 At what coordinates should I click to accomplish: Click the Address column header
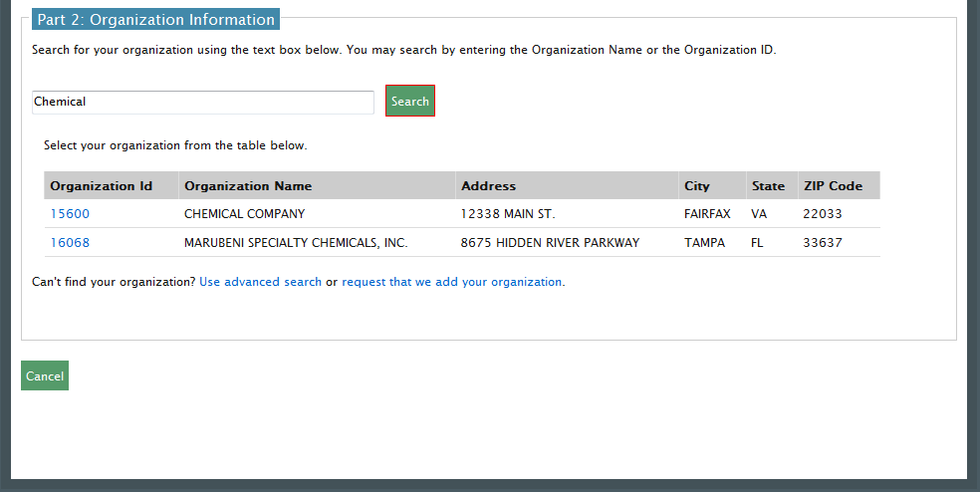click(x=567, y=185)
